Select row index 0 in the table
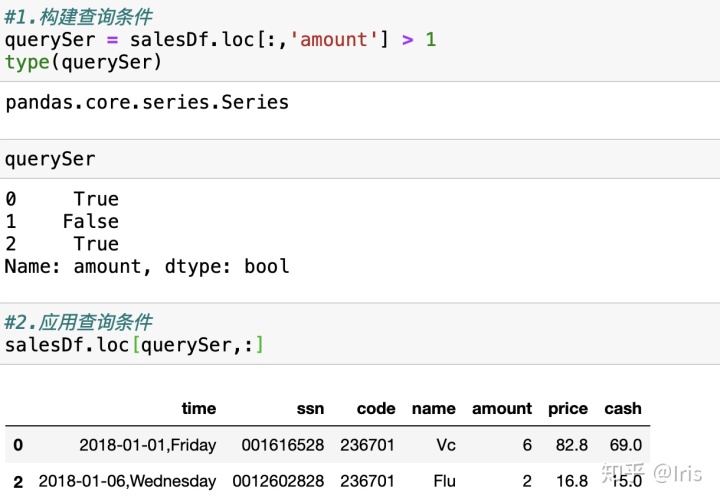Image resolution: width=720 pixels, height=502 pixels. pos(17,444)
